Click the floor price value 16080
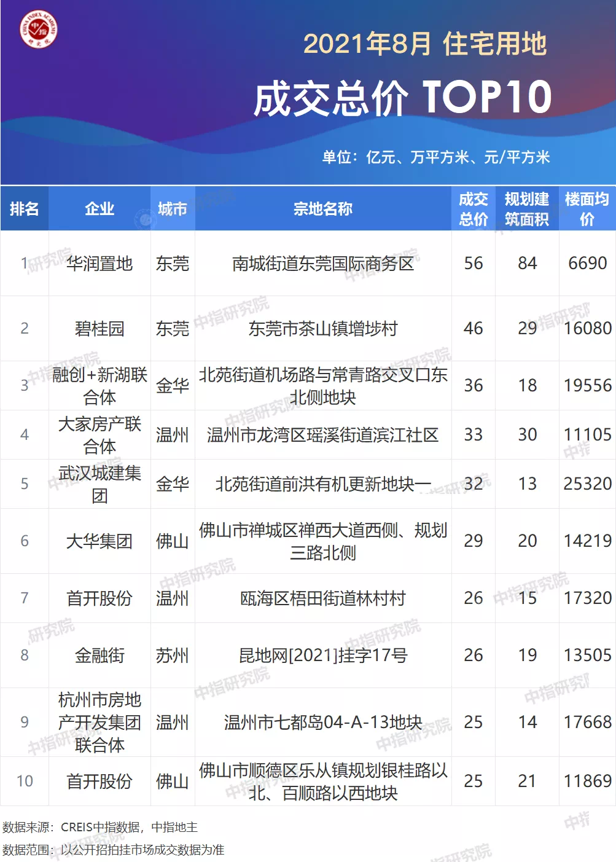Viewport: 616px width, 862px height. pos(588,329)
